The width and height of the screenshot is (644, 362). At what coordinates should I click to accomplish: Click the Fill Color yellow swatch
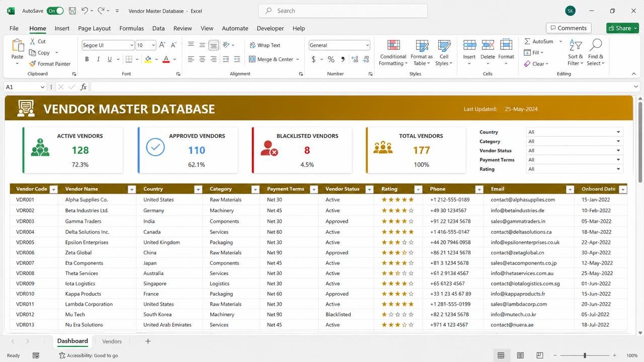click(x=148, y=59)
